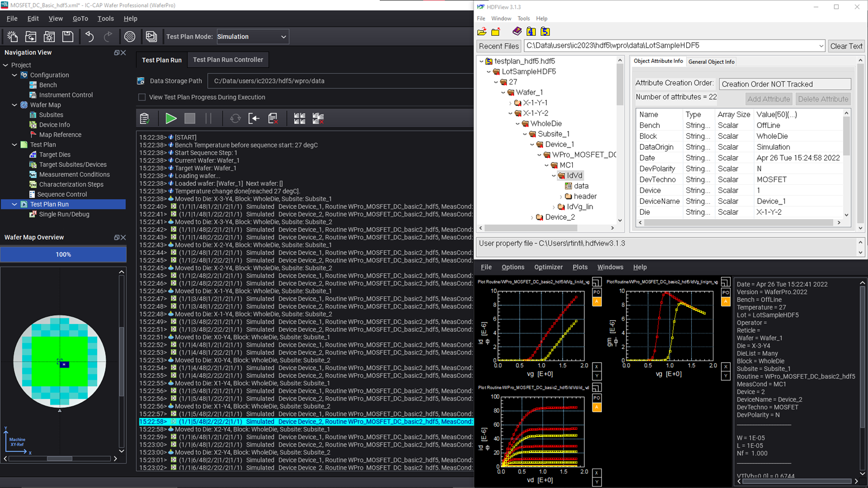Click the undock icon on Navigation View panel

116,53
